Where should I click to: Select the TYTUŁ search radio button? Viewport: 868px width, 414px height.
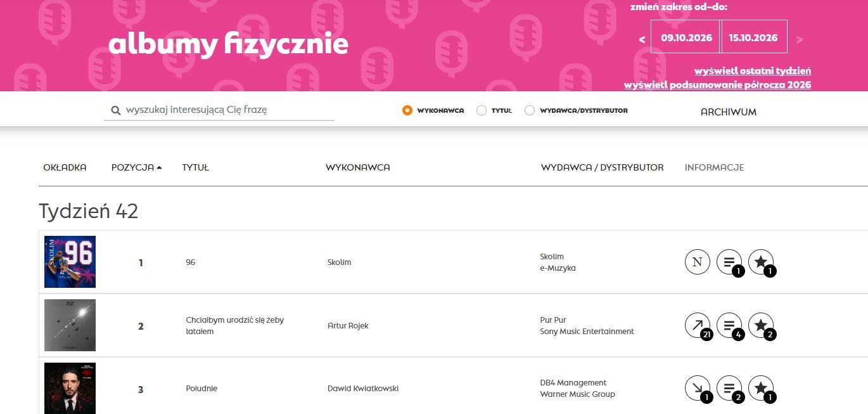pos(482,110)
